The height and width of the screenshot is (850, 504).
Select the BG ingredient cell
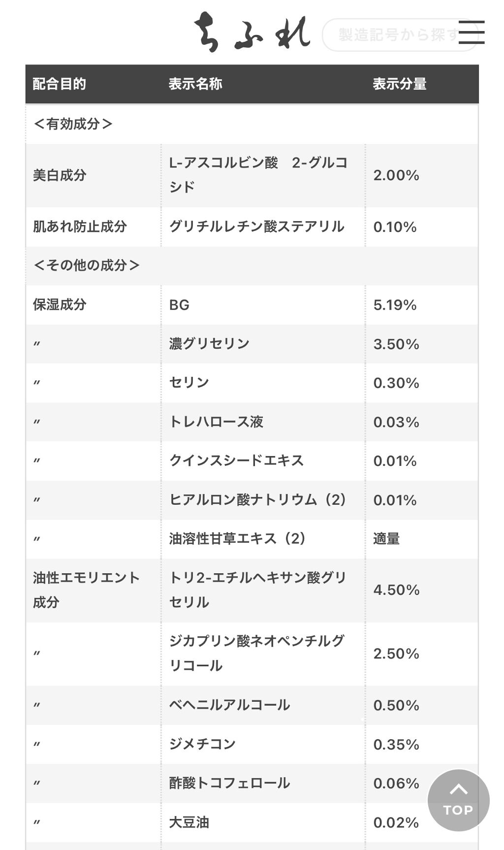coord(179,305)
